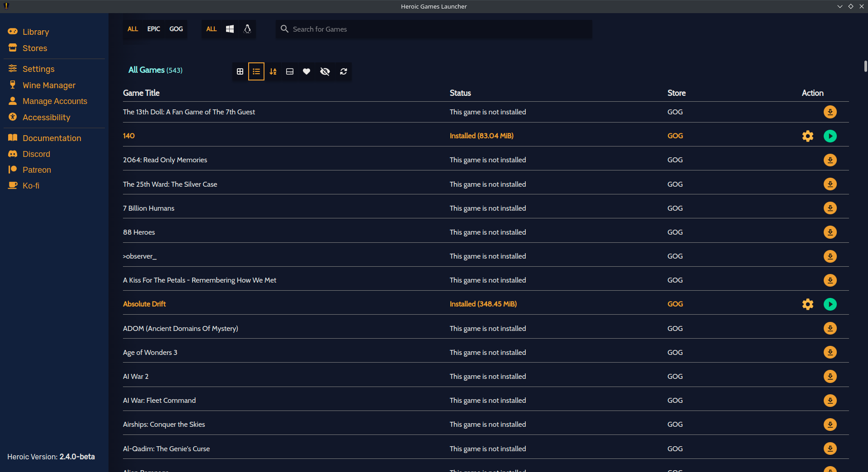Download 2064: Read Only Memories

[x=830, y=160]
